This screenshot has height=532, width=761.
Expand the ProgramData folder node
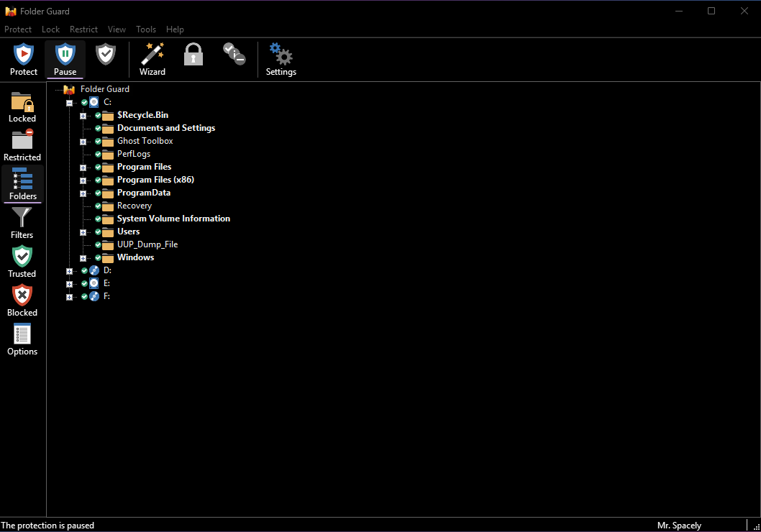point(83,193)
